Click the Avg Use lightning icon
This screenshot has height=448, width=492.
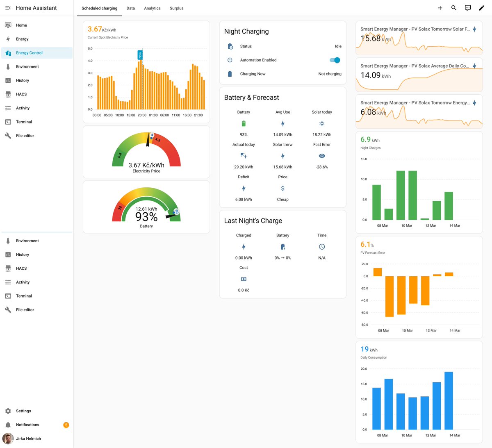(x=283, y=123)
